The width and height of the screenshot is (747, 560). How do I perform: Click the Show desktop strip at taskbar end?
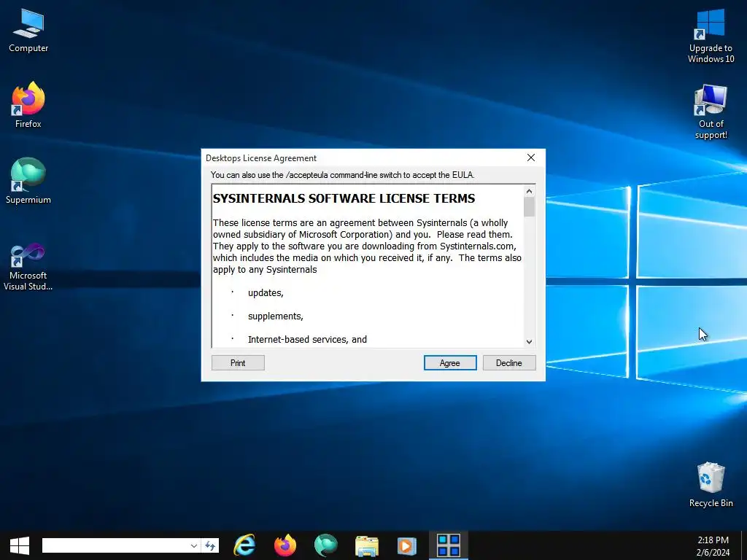(x=744, y=545)
